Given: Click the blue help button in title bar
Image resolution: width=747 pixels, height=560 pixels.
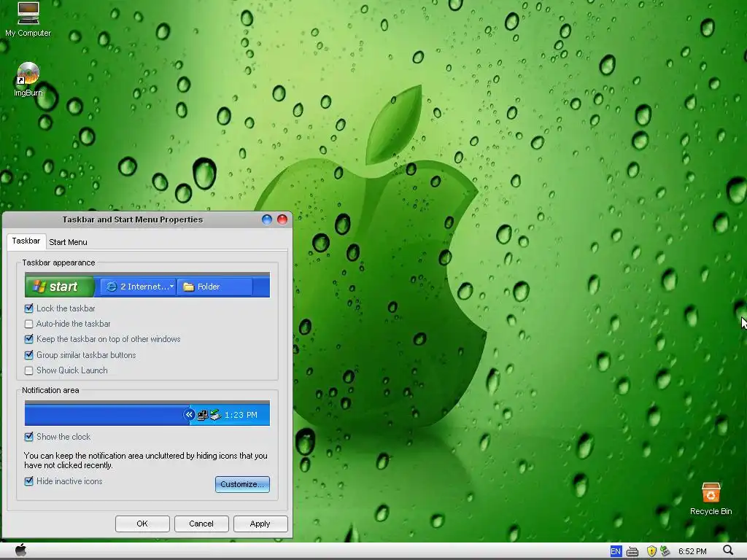Looking at the screenshot, I should (x=267, y=219).
